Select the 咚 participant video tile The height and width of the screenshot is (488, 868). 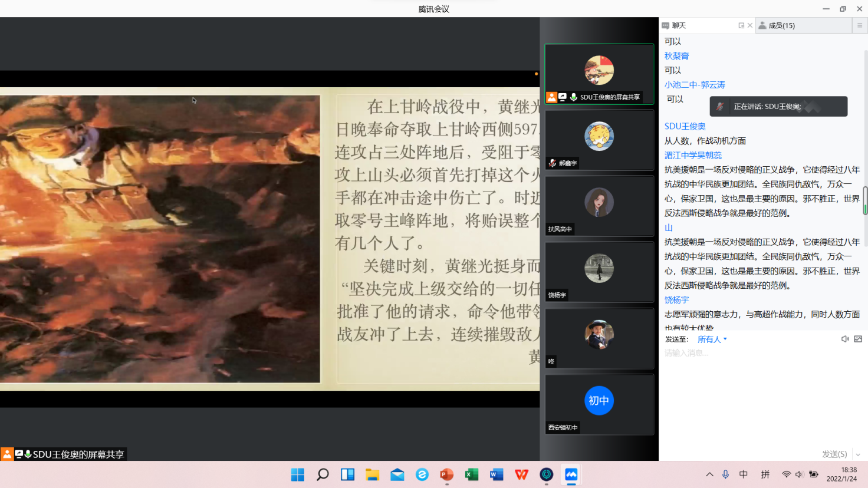point(599,338)
